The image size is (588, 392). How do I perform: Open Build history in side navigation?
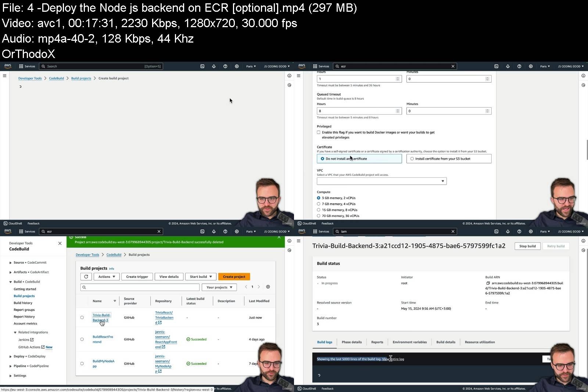23,303
